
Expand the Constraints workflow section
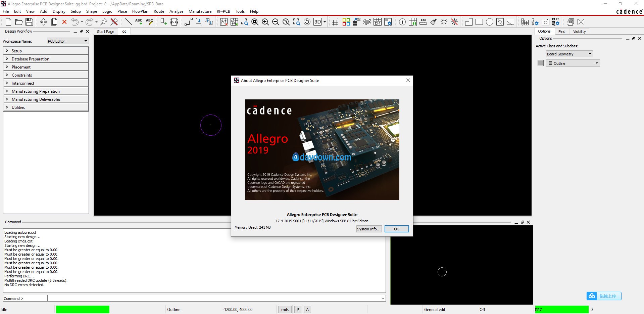[x=46, y=75]
